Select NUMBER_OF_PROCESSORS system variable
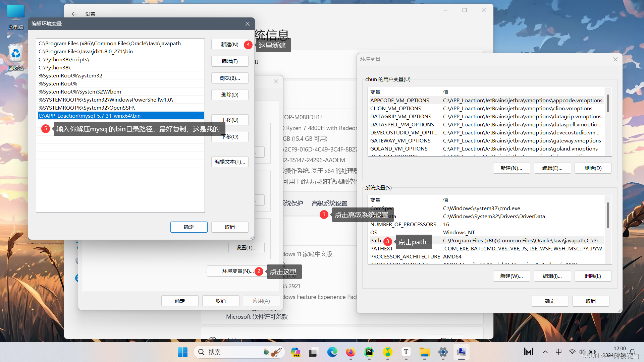Image resolution: width=644 pixels, height=362 pixels. point(486,224)
